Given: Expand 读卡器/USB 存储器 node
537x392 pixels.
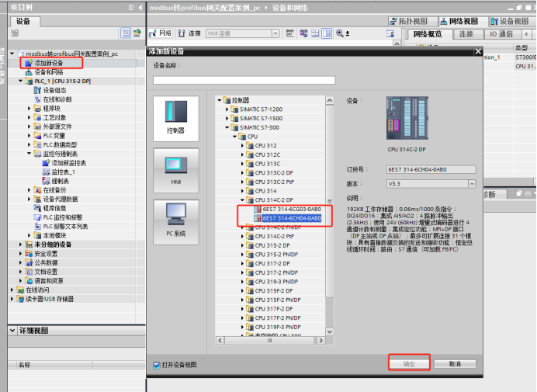Looking at the screenshot, I should (12, 299).
